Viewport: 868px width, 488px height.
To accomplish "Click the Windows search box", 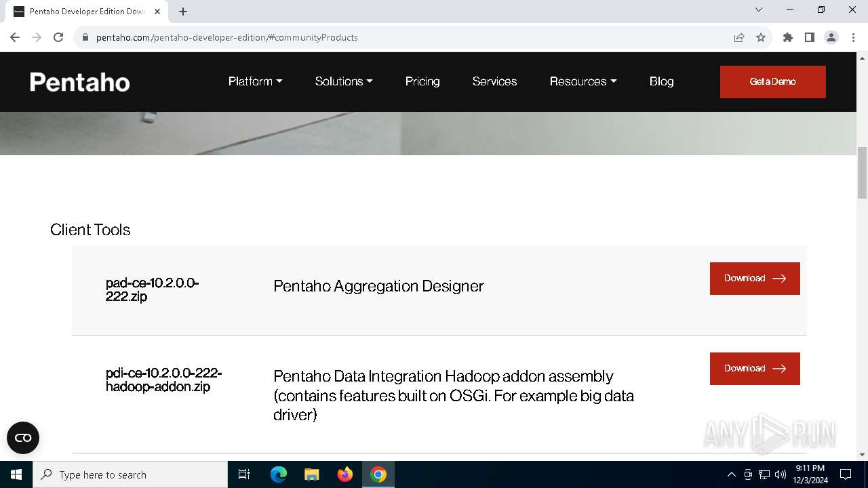I will click(130, 474).
